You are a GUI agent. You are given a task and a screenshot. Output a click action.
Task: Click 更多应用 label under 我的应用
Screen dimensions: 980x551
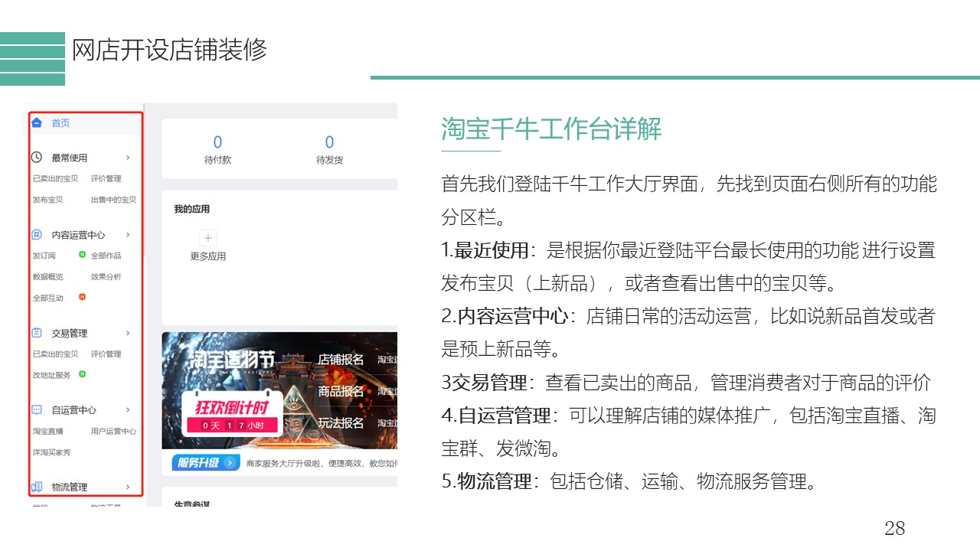click(208, 256)
